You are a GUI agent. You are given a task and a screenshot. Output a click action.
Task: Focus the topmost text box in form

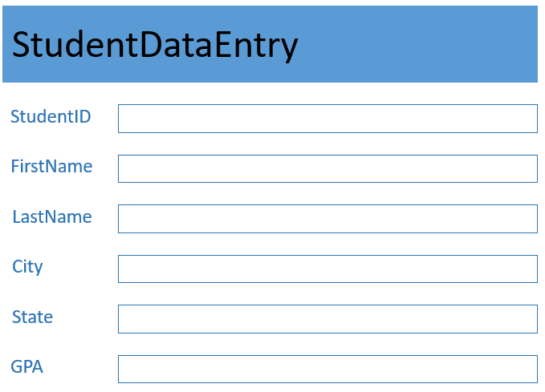(327, 119)
